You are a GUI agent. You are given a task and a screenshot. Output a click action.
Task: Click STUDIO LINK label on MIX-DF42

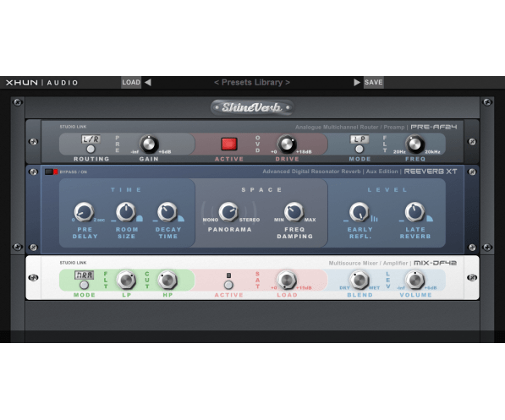73,263
